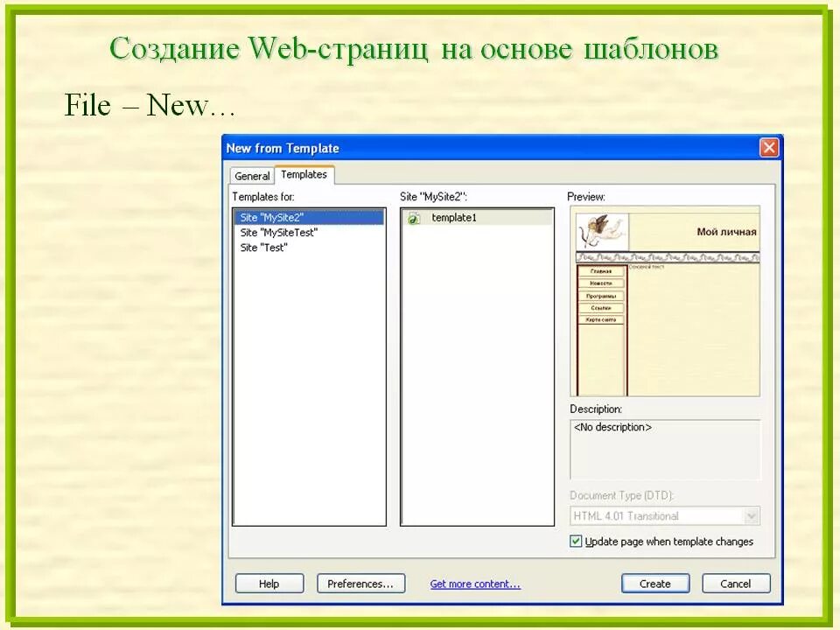Switch to the General tab
840x630 pixels.
252,176
